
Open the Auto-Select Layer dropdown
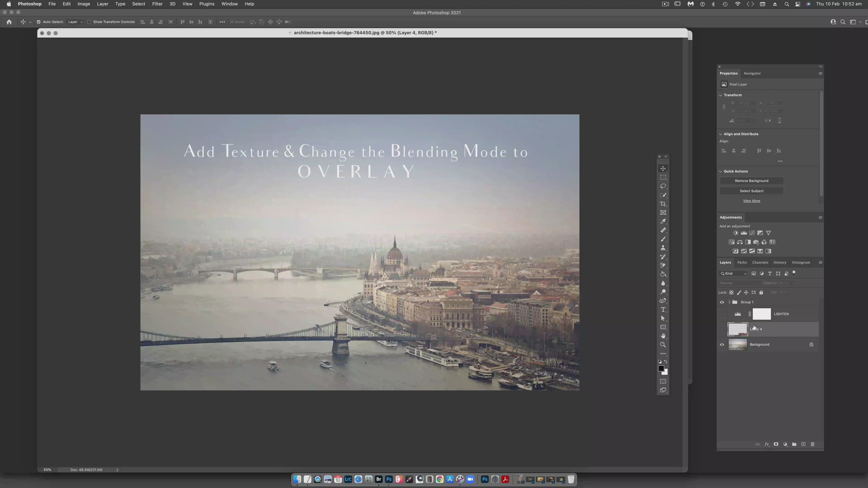(x=75, y=22)
